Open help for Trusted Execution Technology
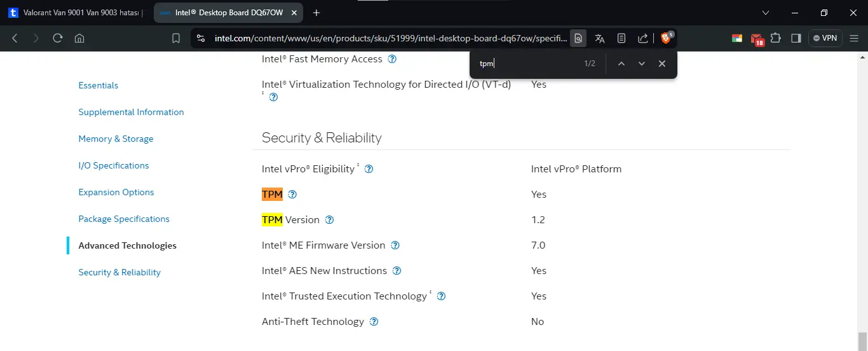Screen dimensions: 868x351 441,296
